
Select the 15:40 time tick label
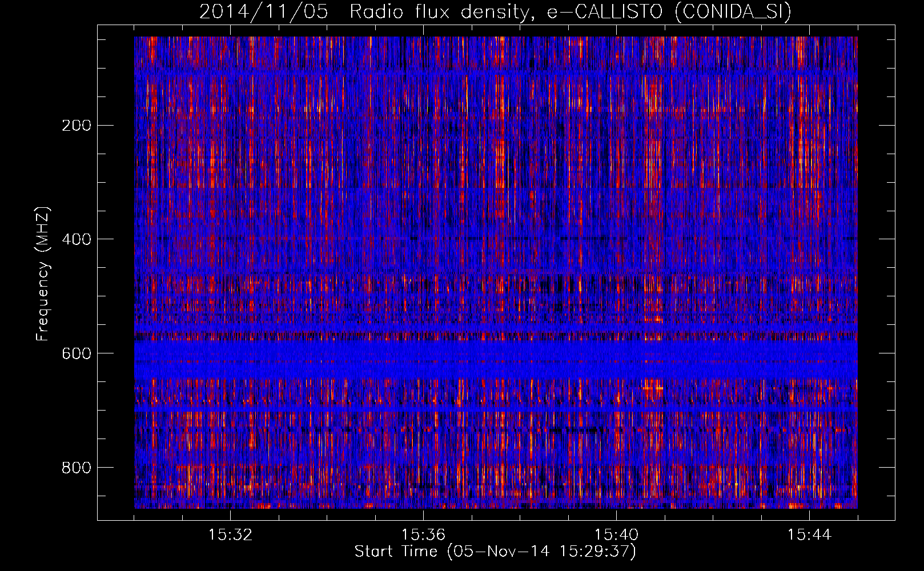[616, 535]
